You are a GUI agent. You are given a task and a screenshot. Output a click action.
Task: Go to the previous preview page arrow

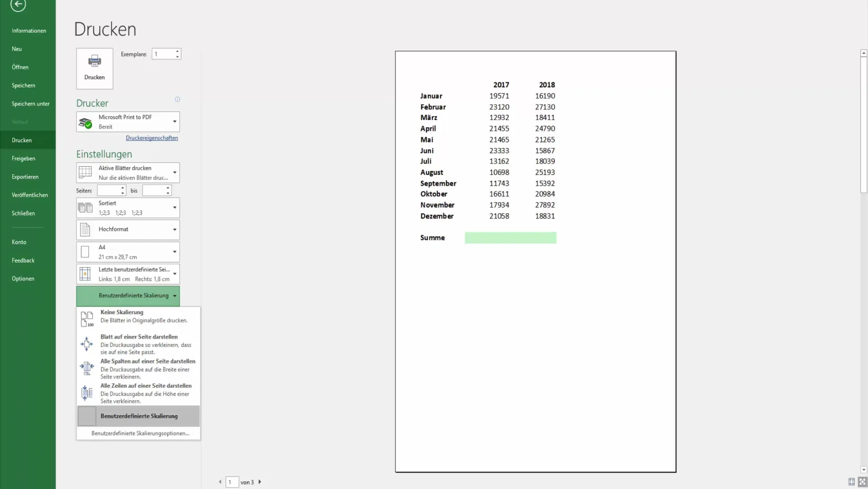click(x=220, y=482)
